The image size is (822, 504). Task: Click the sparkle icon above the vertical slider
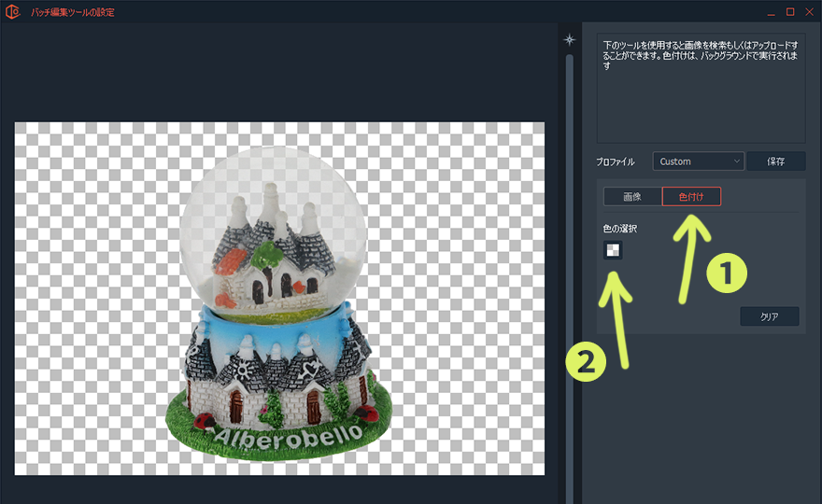pos(569,40)
